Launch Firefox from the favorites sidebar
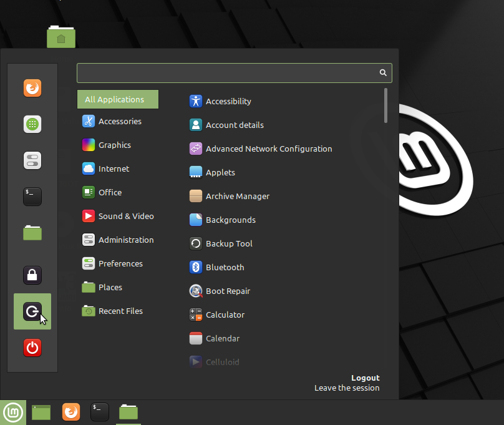 [x=32, y=88]
